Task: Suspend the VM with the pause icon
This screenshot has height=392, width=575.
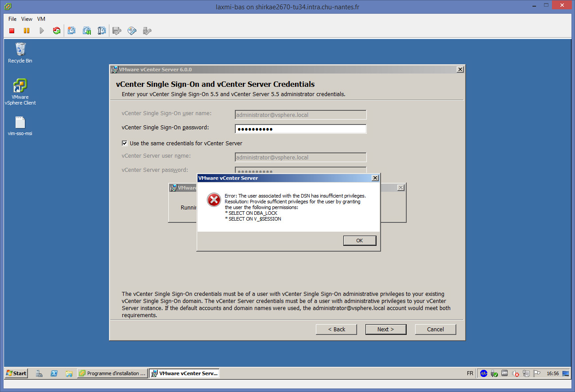Action: click(27, 31)
